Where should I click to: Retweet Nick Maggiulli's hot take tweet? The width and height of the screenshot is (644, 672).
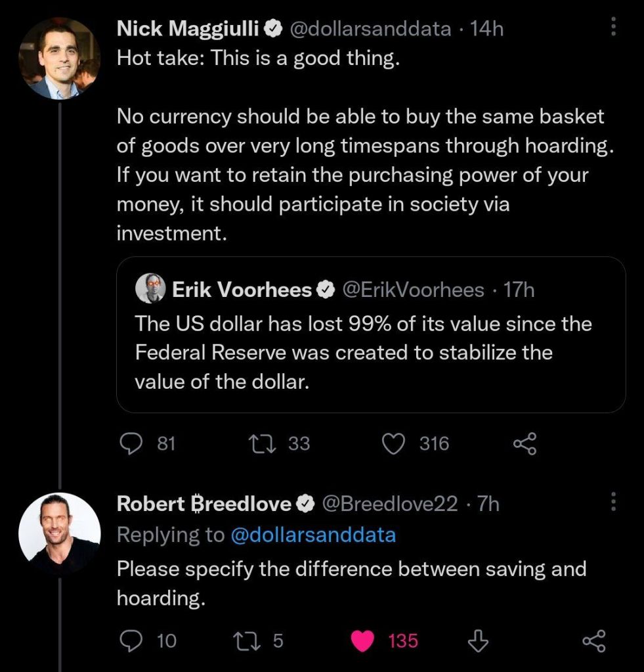[261, 444]
